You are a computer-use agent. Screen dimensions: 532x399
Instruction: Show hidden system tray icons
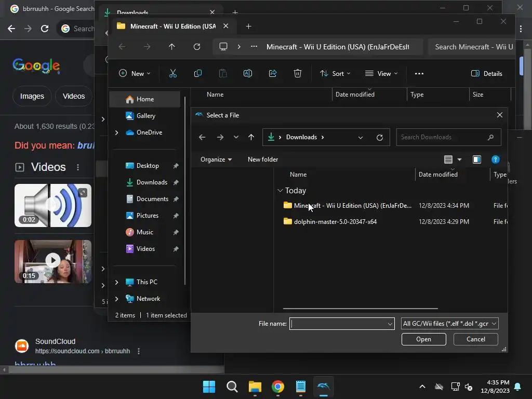pyautogui.click(x=422, y=387)
